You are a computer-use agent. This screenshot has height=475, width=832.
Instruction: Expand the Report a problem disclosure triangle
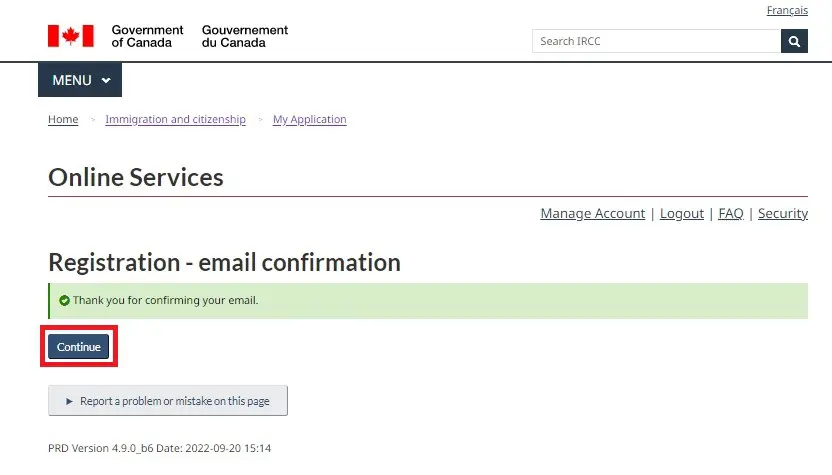[x=69, y=401]
